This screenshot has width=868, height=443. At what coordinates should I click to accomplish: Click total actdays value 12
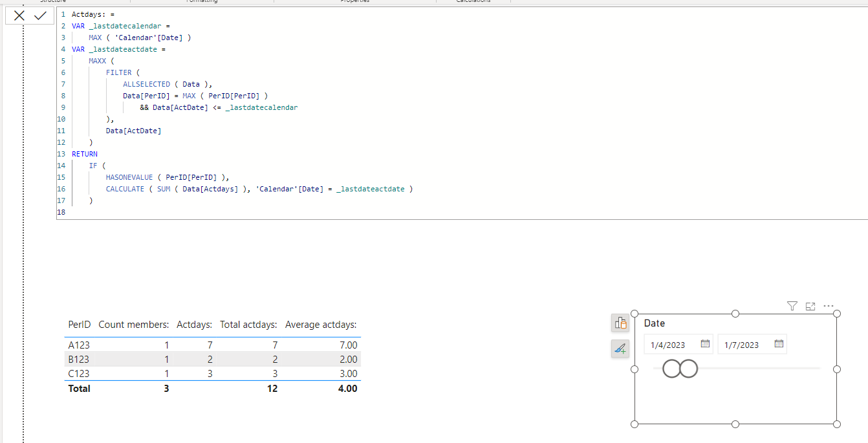coord(272,389)
